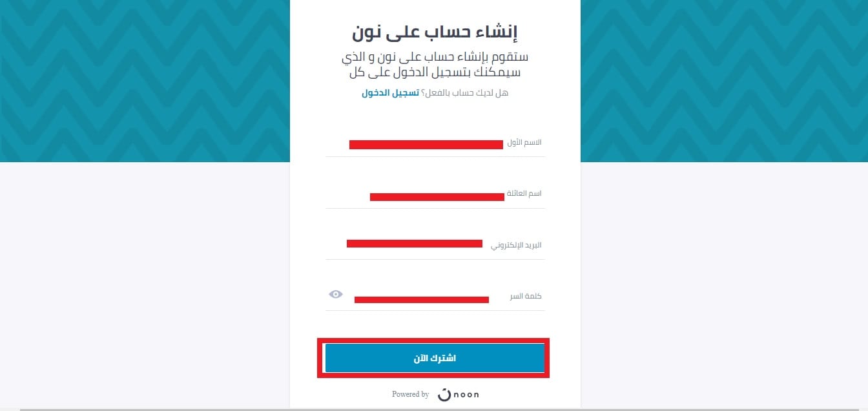
Task: Click the 'noon' wordmark text
Action: point(466,394)
